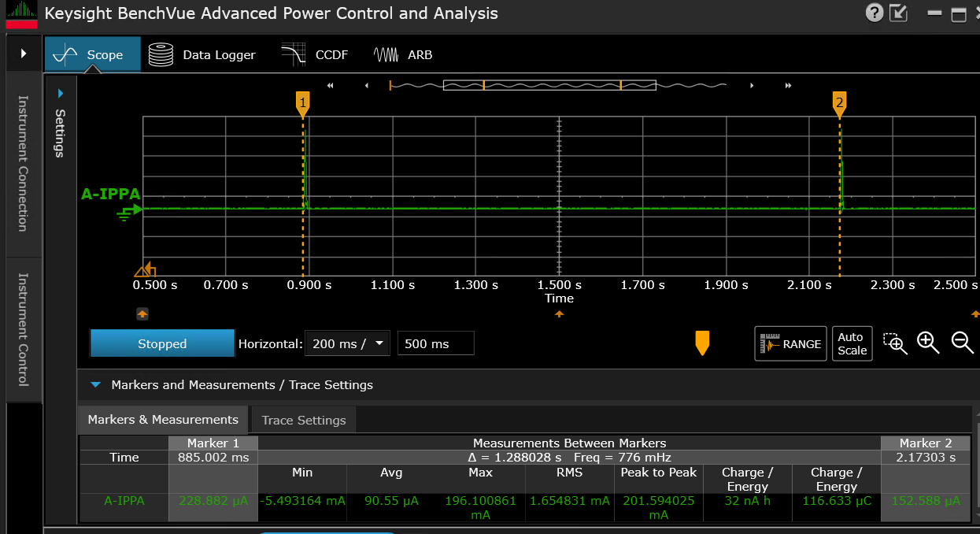The width and height of the screenshot is (980, 534).
Task: Select the Markers & Measurements tab
Action: (163, 420)
